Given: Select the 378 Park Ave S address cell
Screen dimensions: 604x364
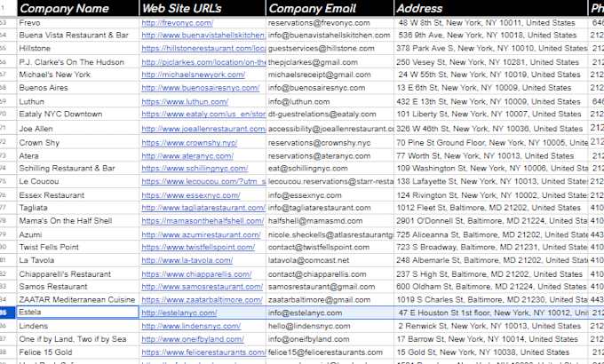Looking at the screenshot, I should (491, 49).
